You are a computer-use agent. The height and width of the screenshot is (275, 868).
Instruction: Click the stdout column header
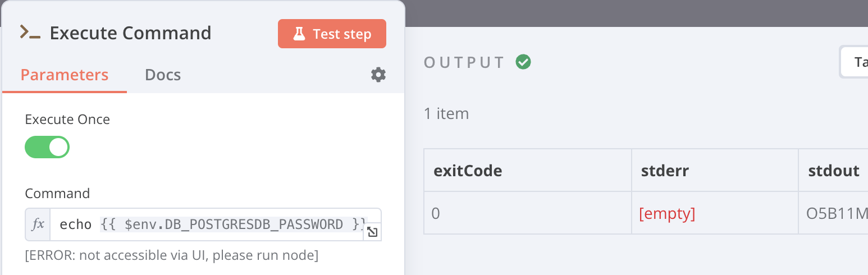pos(834,171)
